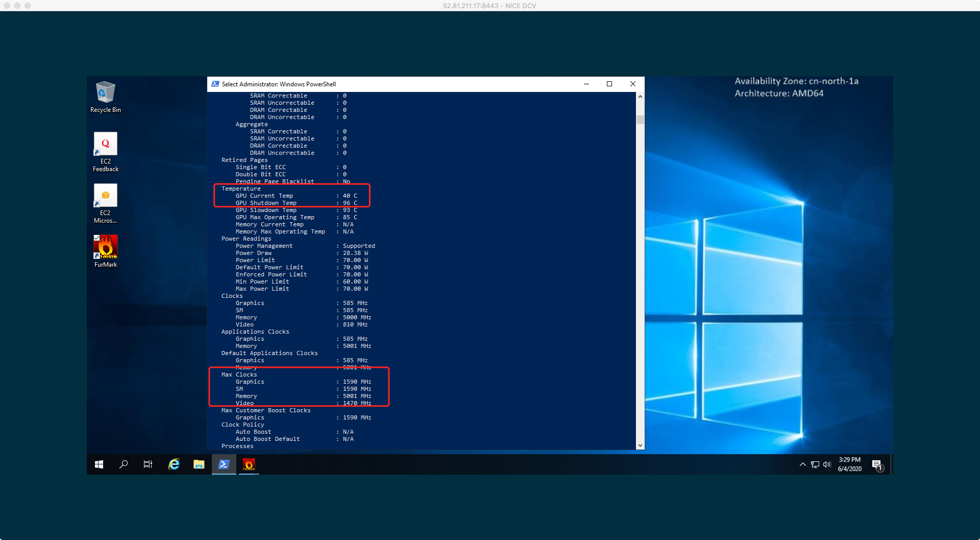This screenshot has height=540, width=980.
Task: Click the taskbar clock showing 3:29 PM
Action: pyautogui.click(x=849, y=464)
